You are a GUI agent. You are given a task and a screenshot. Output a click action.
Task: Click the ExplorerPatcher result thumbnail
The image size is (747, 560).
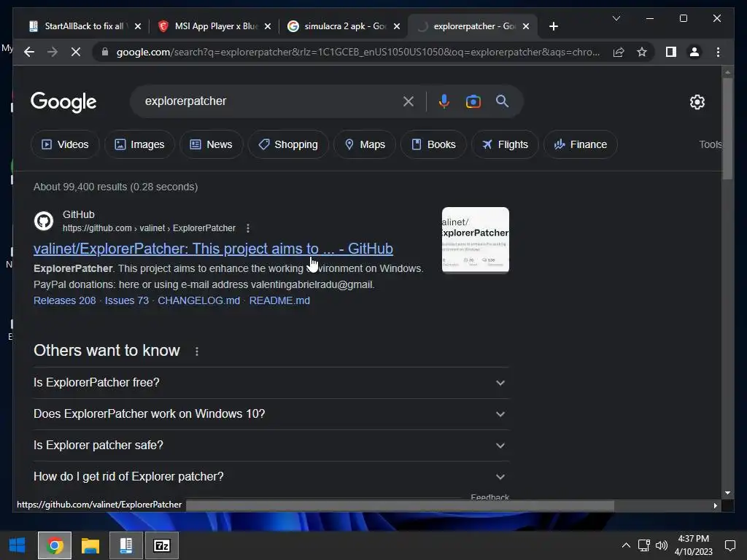tap(476, 240)
